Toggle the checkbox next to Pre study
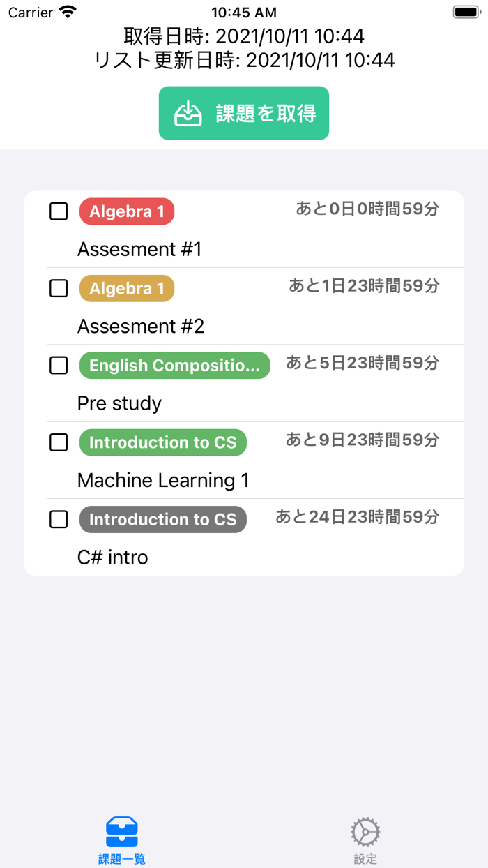 (59, 365)
